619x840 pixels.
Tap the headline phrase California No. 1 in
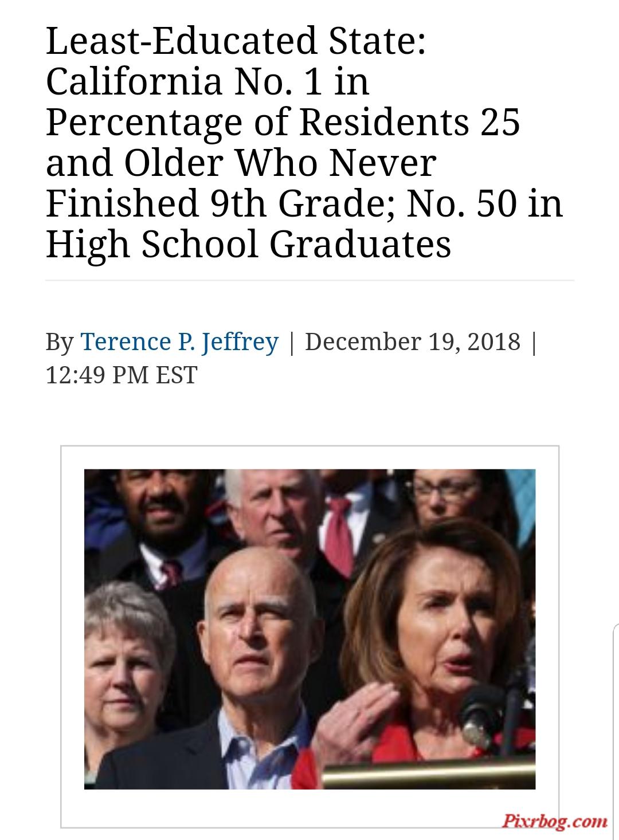point(207,81)
